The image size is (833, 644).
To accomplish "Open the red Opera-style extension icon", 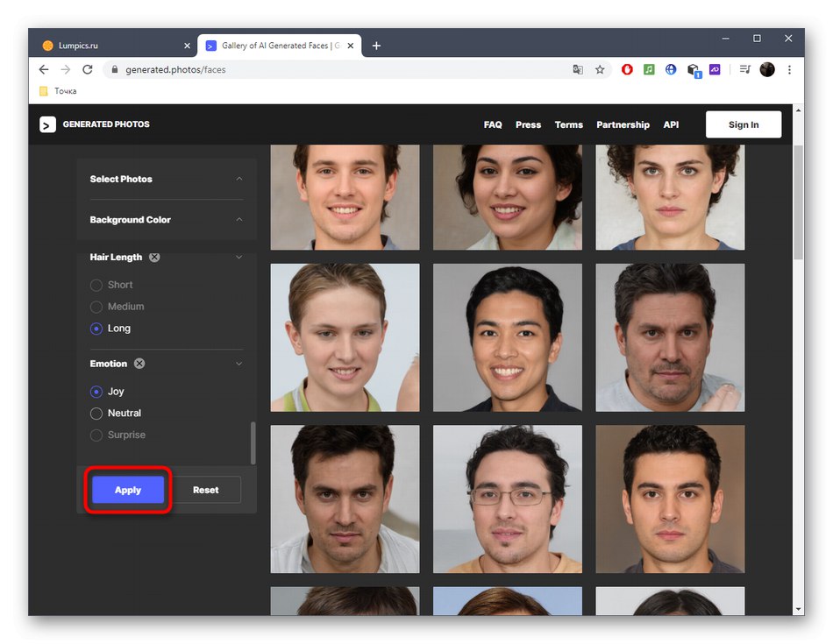I will (627, 69).
